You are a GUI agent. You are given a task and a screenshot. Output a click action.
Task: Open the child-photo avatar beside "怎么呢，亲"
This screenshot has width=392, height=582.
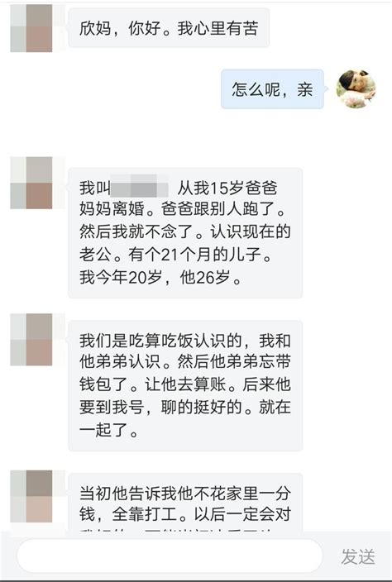pyautogui.click(x=356, y=88)
